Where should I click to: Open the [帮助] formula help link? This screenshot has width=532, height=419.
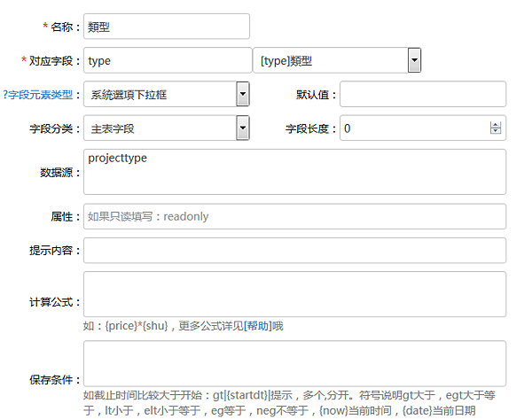point(258,326)
